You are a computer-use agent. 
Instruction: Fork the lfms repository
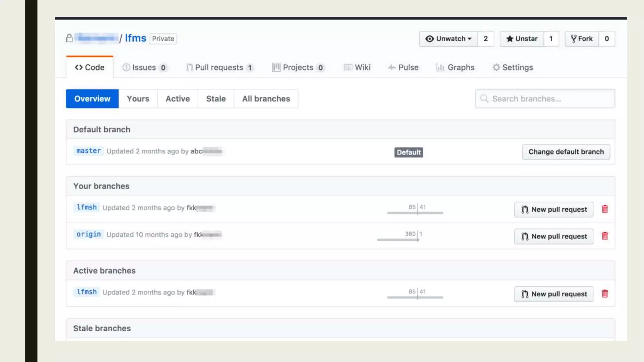(x=582, y=39)
